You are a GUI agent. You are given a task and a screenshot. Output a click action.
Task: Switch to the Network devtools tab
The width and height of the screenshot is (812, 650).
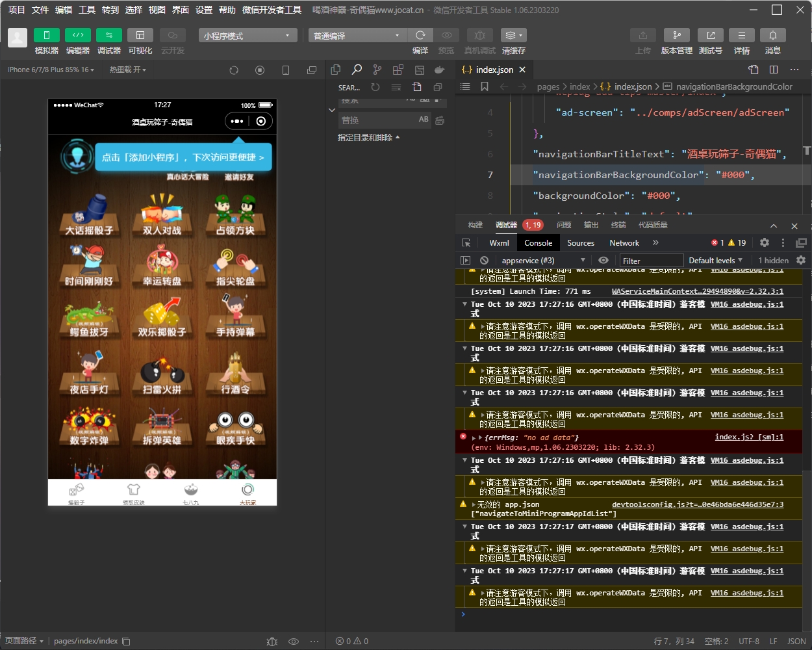point(624,243)
